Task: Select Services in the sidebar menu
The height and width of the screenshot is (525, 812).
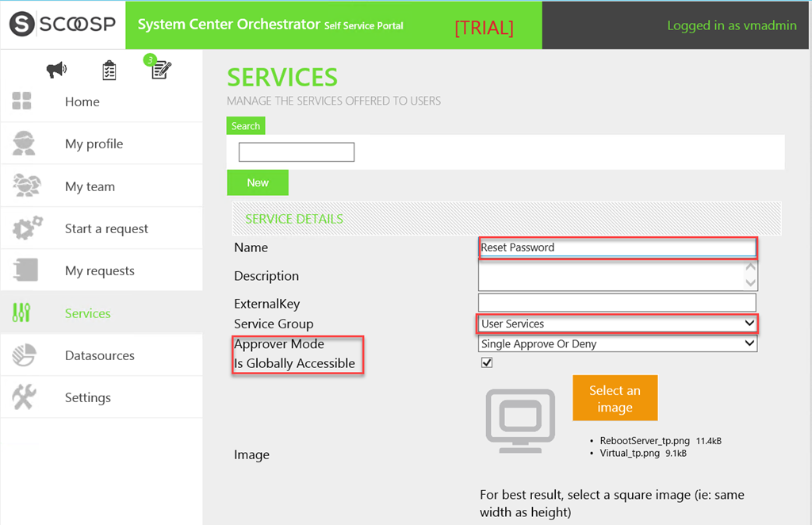Action: 87,313
